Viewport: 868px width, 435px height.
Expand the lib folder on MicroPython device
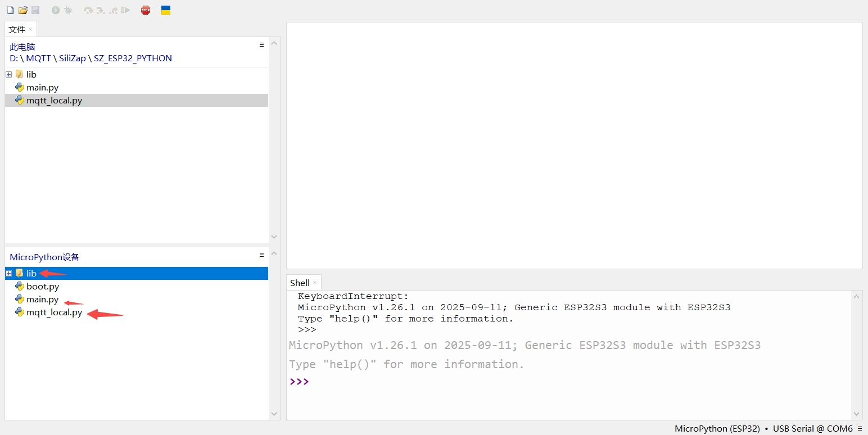pyautogui.click(x=8, y=273)
